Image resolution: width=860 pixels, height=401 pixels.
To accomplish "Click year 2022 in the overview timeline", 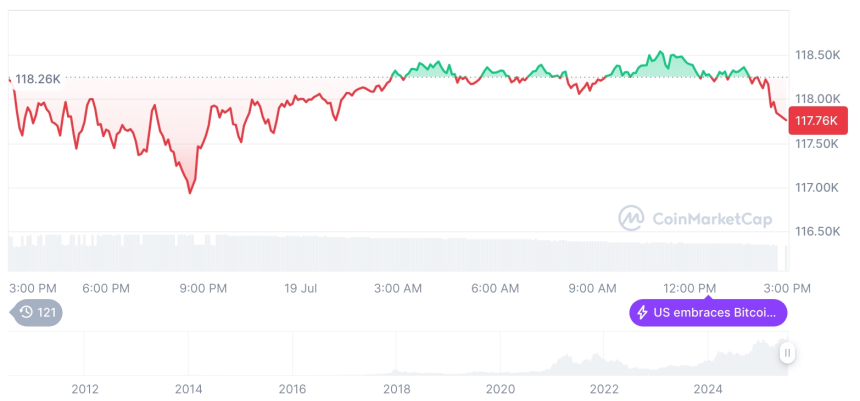I will click(x=604, y=388).
